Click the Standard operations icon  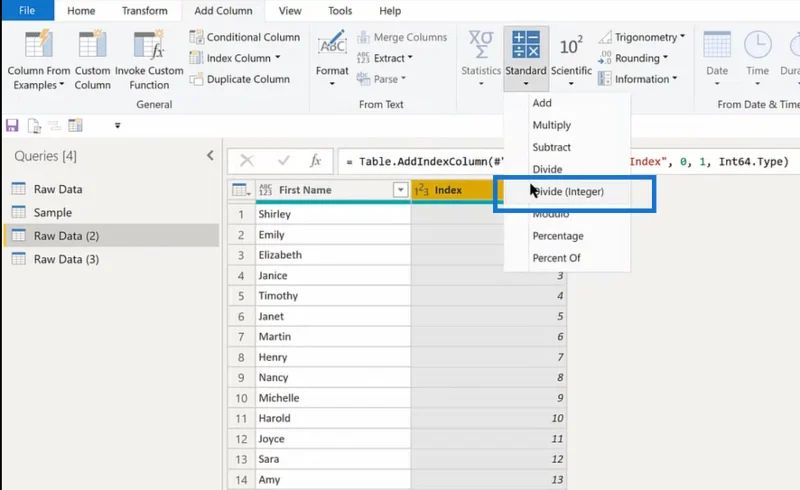coord(526,44)
